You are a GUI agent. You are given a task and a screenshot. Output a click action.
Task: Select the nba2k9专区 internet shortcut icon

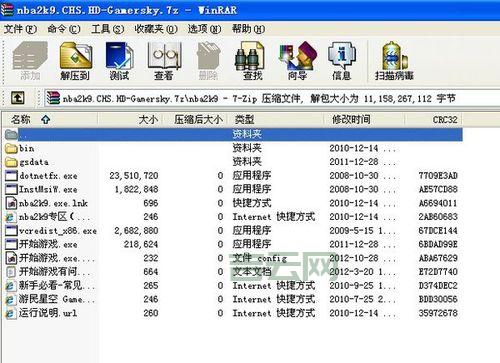click(11, 217)
